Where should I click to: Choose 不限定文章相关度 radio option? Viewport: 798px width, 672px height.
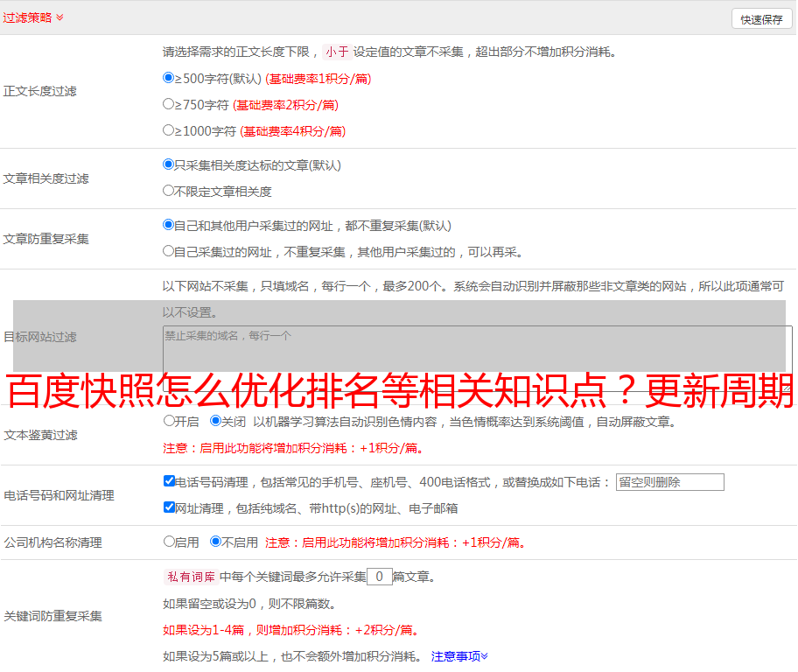(x=169, y=191)
